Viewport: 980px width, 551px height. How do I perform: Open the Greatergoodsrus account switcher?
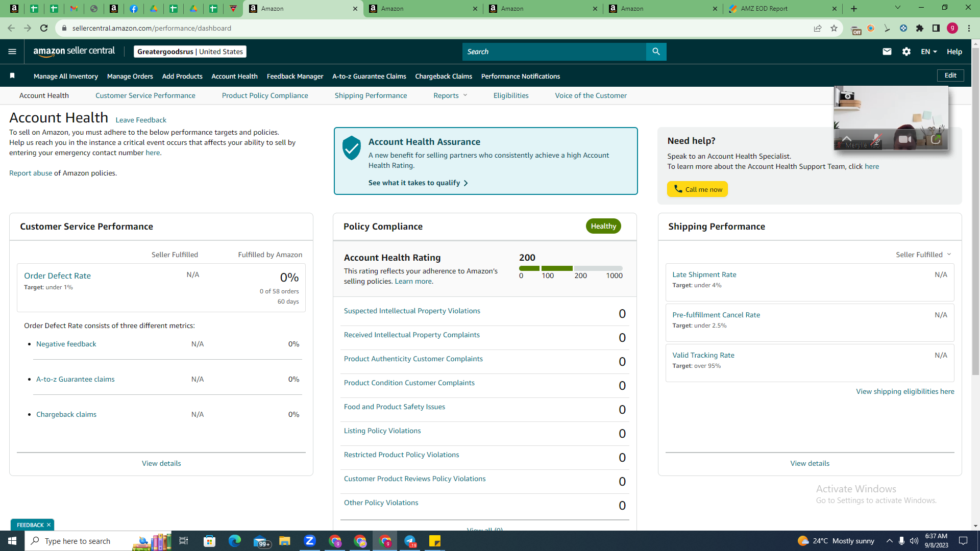click(190, 52)
